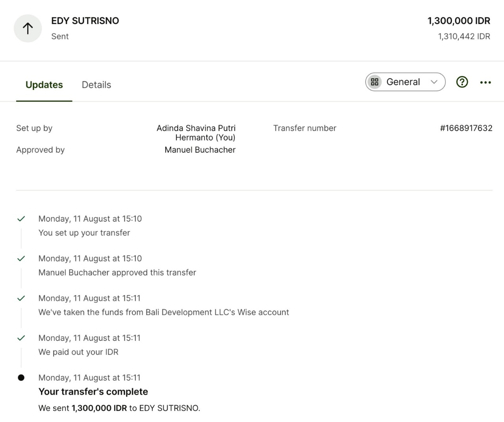
Task: Expand the General category dropdown
Action: point(405,82)
